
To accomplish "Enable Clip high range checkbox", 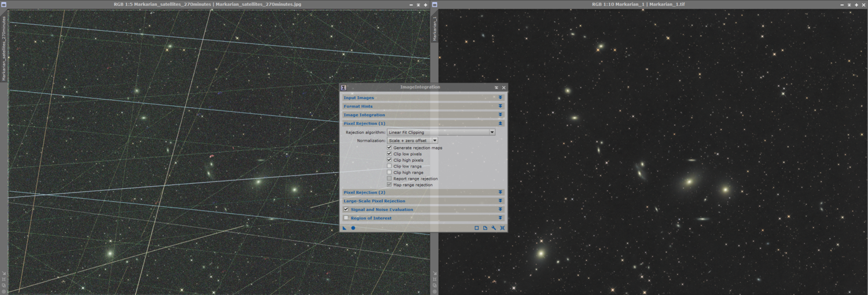I will click(389, 173).
